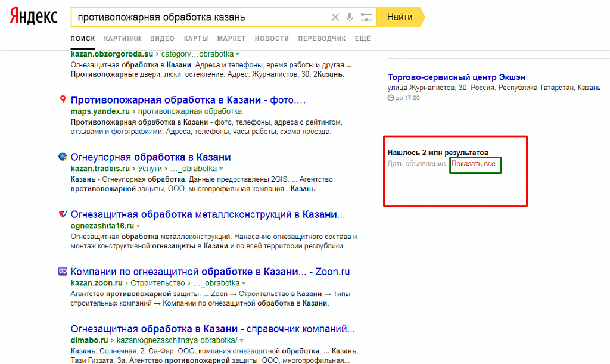Screen dimensions: 610x364
Task: Click the 'Показать все' link
Action: (x=473, y=164)
